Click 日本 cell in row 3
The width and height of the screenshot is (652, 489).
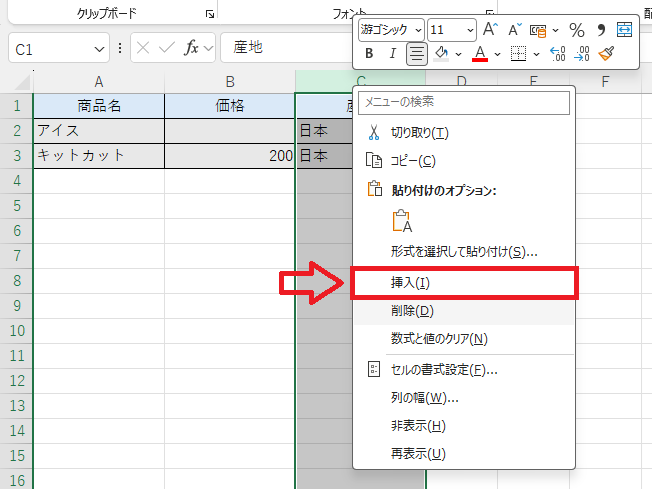tap(324, 156)
